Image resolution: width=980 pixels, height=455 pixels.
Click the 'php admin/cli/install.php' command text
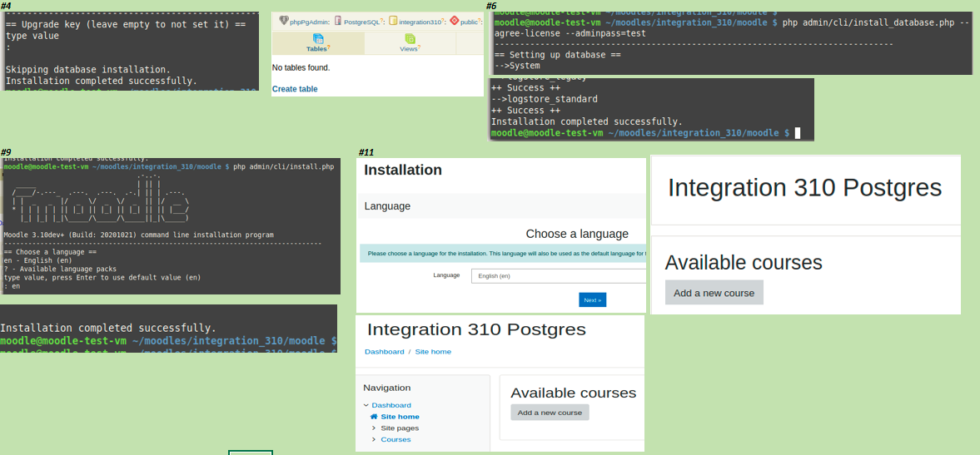click(284, 167)
